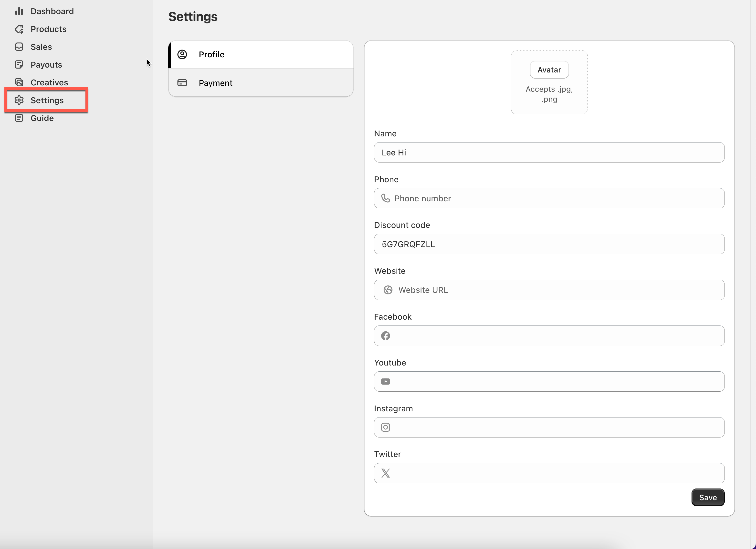Screen dimensions: 756x549
Task: Click the Sales inbox icon
Action: pyautogui.click(x=19, y=47)
